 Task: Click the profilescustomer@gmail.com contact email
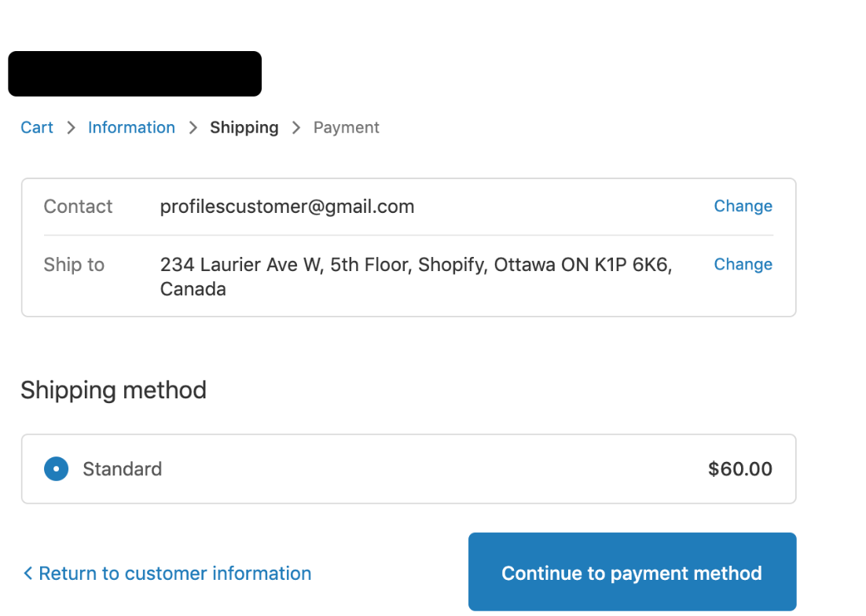pos(287,207)
